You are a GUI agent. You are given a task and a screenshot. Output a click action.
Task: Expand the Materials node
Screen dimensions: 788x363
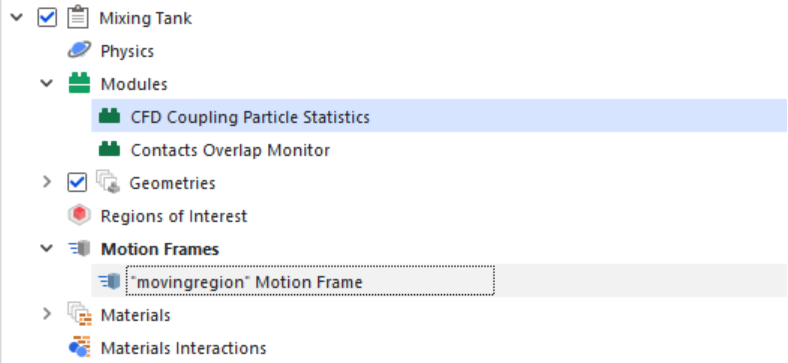point(47,314)
